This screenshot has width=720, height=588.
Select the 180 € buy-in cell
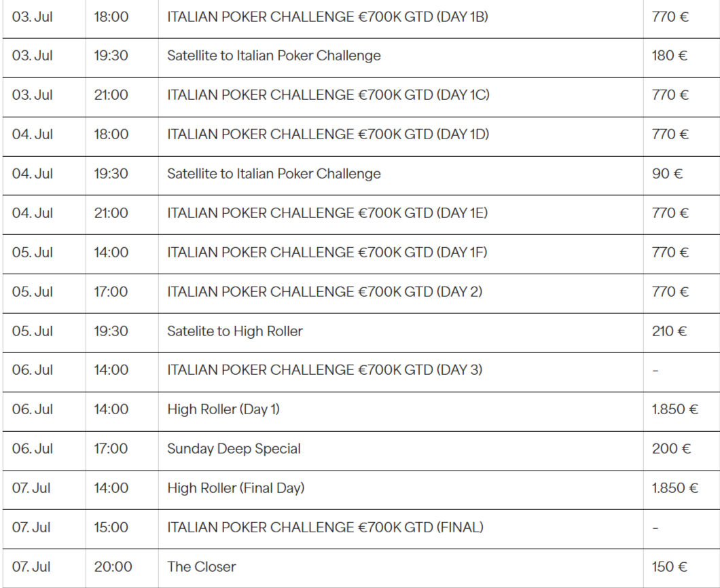coord(670,56)
